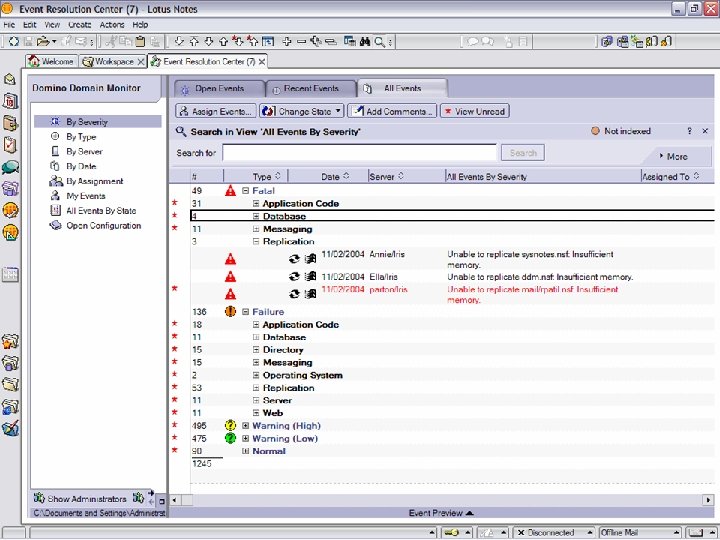Open All Events By State view

(x=101, y=211)
